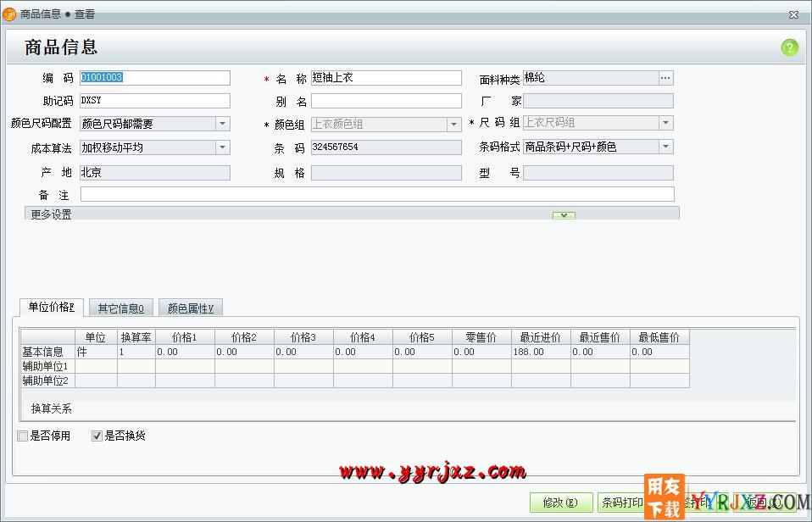812x522 pixels.
Task: Click the 条码 field showing 324567654
Action: (386, 147)
